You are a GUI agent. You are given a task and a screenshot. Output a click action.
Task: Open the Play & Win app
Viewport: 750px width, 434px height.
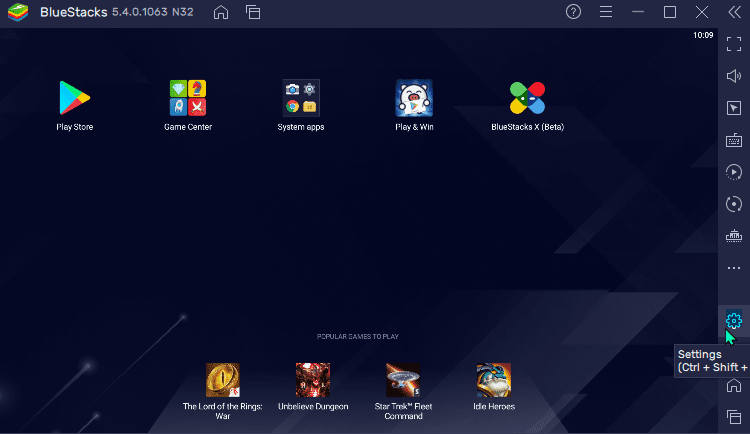[414, 98]
